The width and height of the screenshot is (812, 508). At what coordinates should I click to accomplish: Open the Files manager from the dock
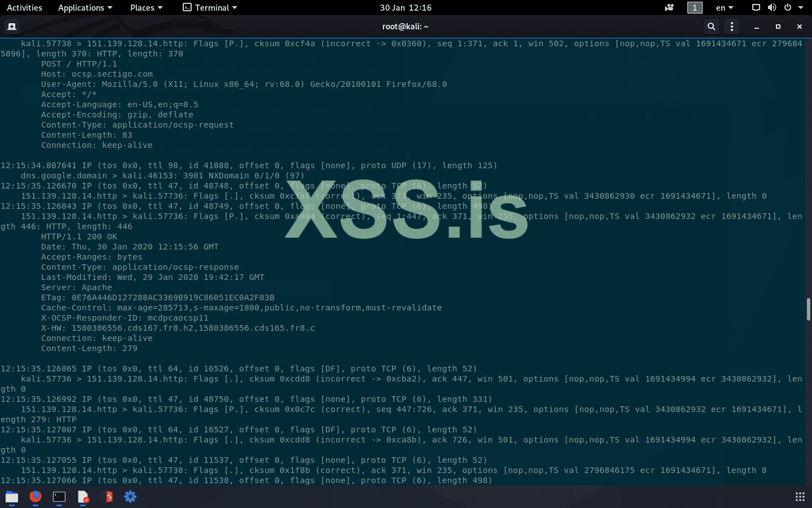click(12, 497)
